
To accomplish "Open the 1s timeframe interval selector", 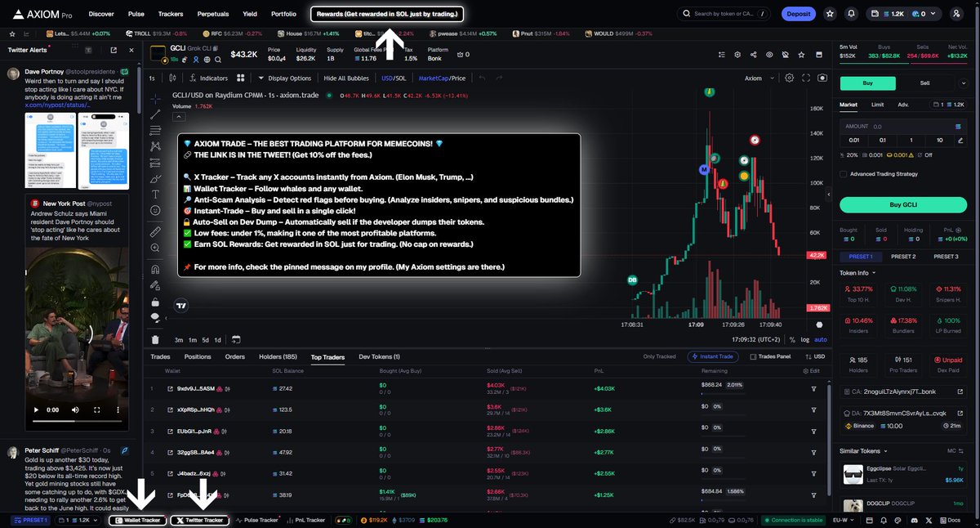I will (x=152, y=78).
